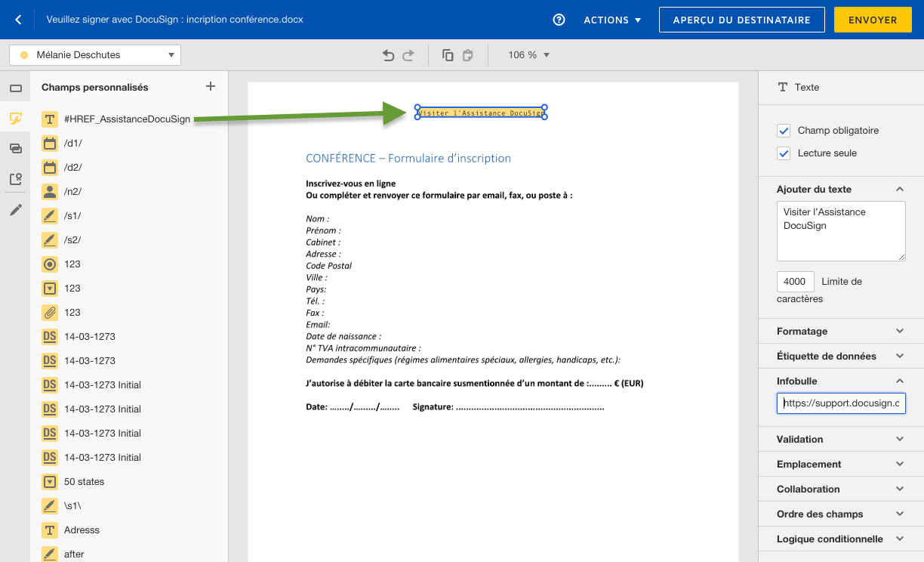Image resolution: width=924 pixels, height=562 pixels.
Task: Click the Ajouter du texte textarea
Action: pos(841,231)
